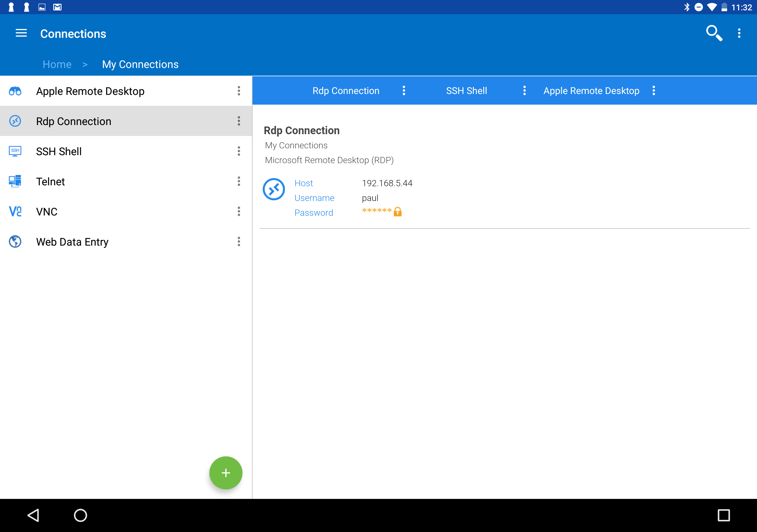Viewport: 757px width, 532px height.
Task: Open the search magnifier icon
Action: click(x=714, y=33)
